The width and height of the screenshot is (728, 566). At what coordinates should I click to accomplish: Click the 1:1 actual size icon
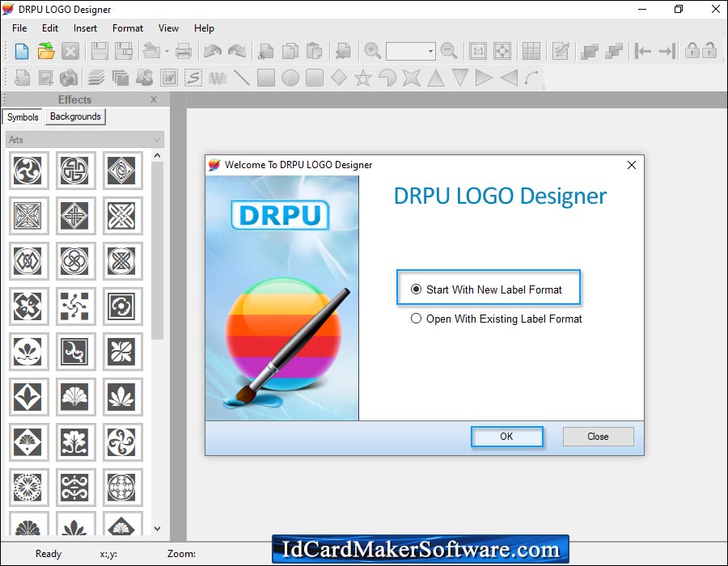478,51
